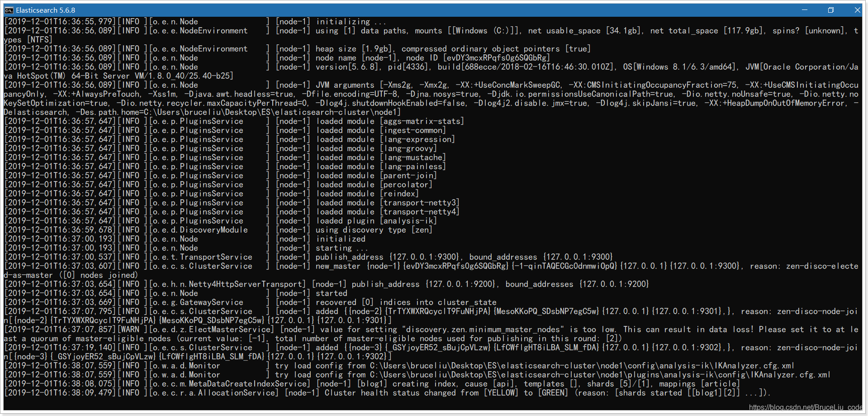The image size is (868, 416).
Task: Click 'loaded module [transport-netty3]' line
Action: (x=388, y=203)
